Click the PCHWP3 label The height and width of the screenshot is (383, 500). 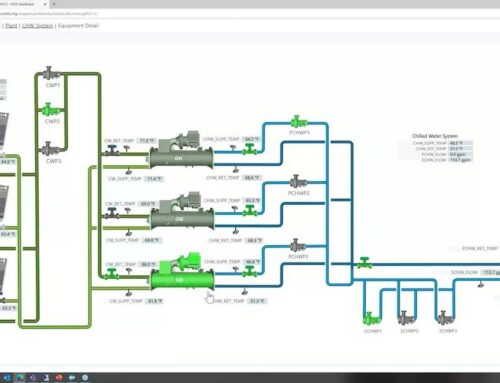point(298,257)
